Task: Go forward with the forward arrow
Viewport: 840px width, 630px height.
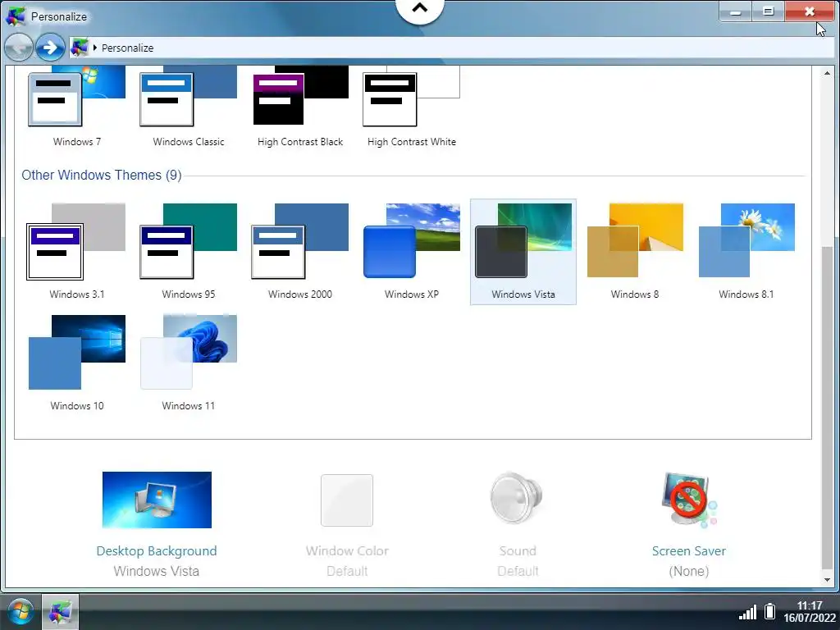Action: point(50,48)
